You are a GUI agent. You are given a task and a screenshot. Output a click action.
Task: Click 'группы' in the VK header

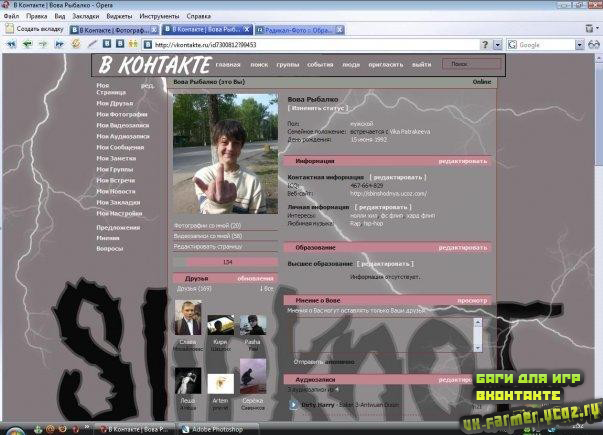pyautogui.click(x=288, y=65)
